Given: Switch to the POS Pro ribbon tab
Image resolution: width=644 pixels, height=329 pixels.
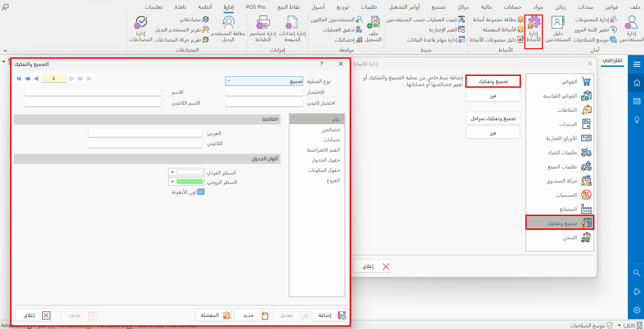Looking at the screenshot, I should [256, 7].
